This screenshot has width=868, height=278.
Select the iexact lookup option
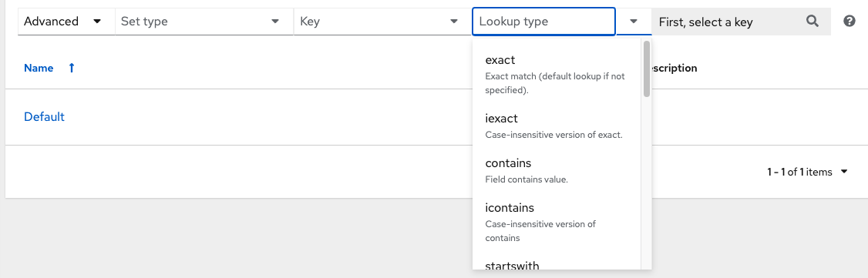(x=557, y=126)
